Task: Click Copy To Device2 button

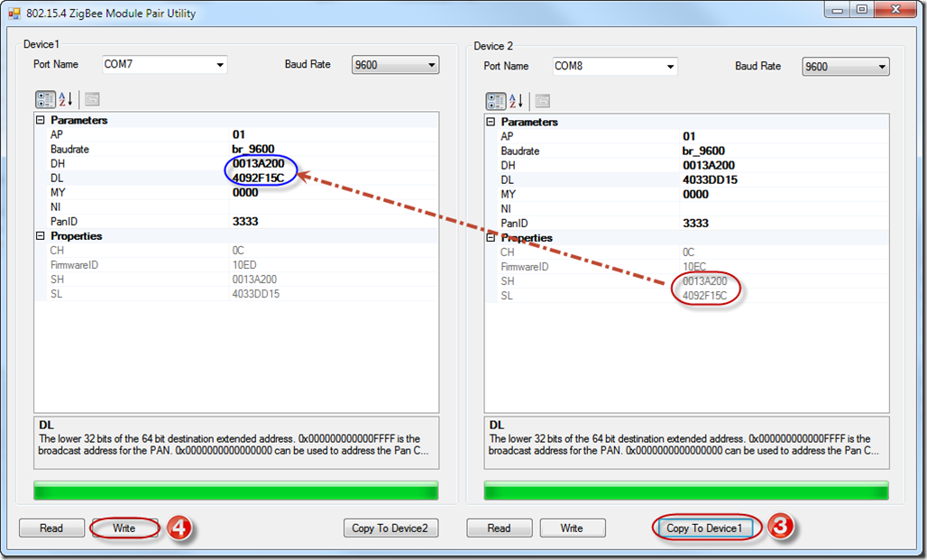Action: (x=390, y=528)
